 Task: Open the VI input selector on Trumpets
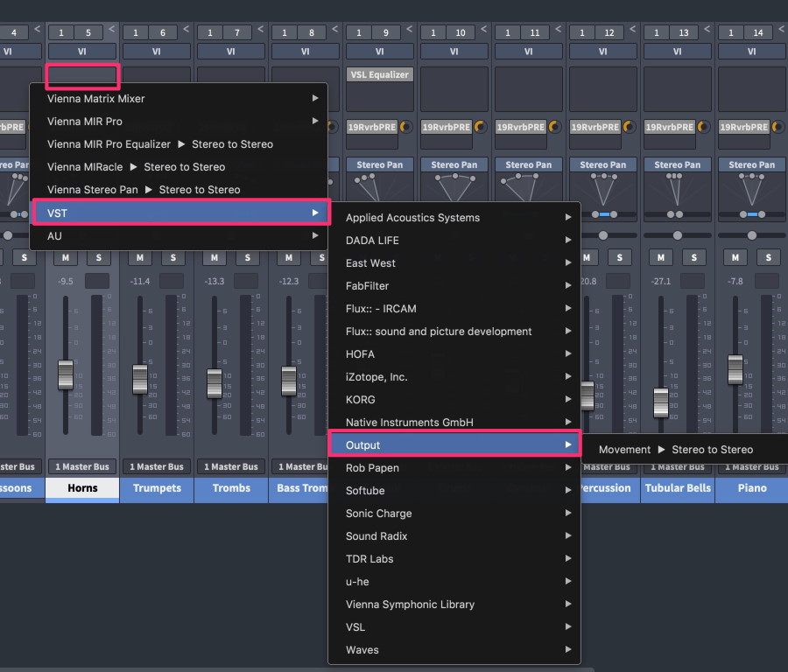(x=157, y=52)
